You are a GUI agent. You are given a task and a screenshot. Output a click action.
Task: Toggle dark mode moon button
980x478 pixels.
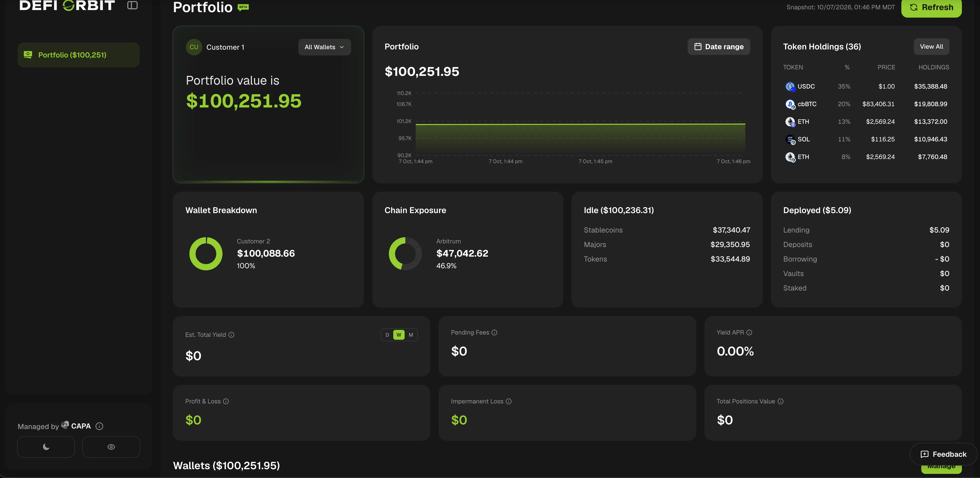pos(46,447)
